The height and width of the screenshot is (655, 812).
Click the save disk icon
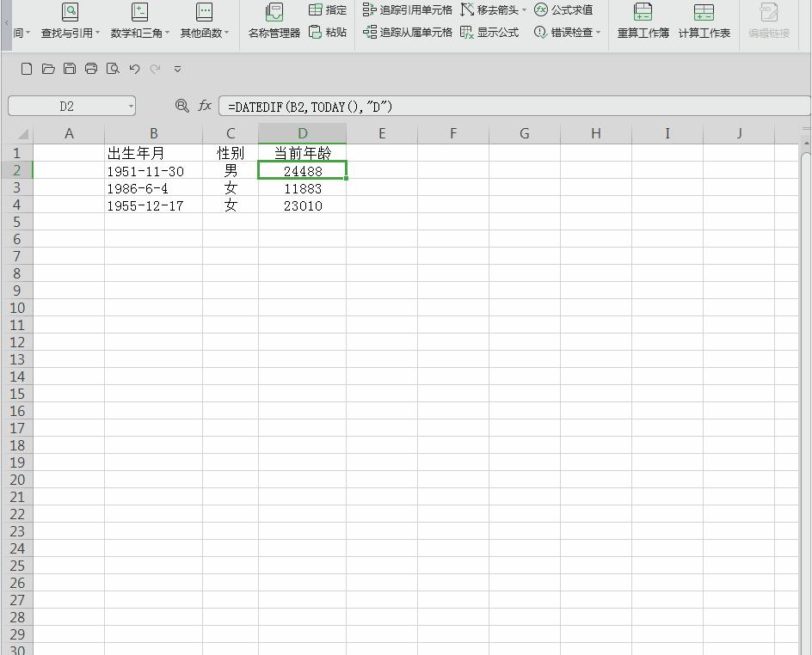pyautogui.click(x=70, y=69)
